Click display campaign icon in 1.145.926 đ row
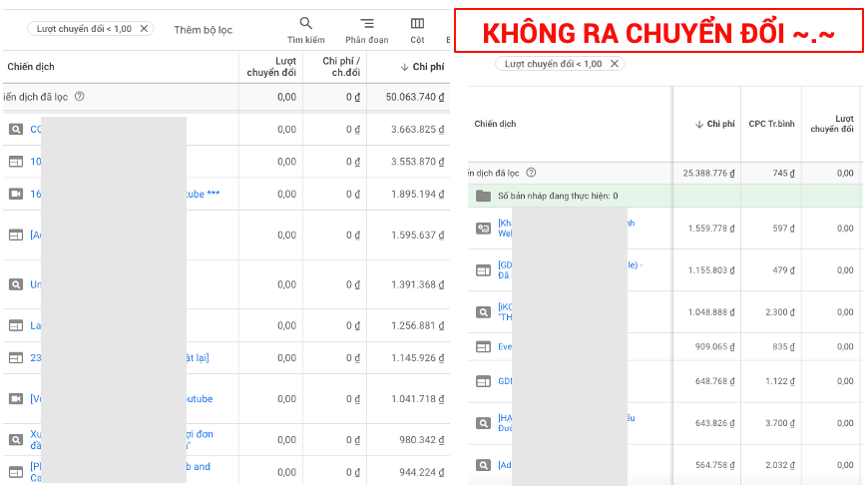Image resolution: width=868 pixels, height=490 pixels. [x=16, y=357]
